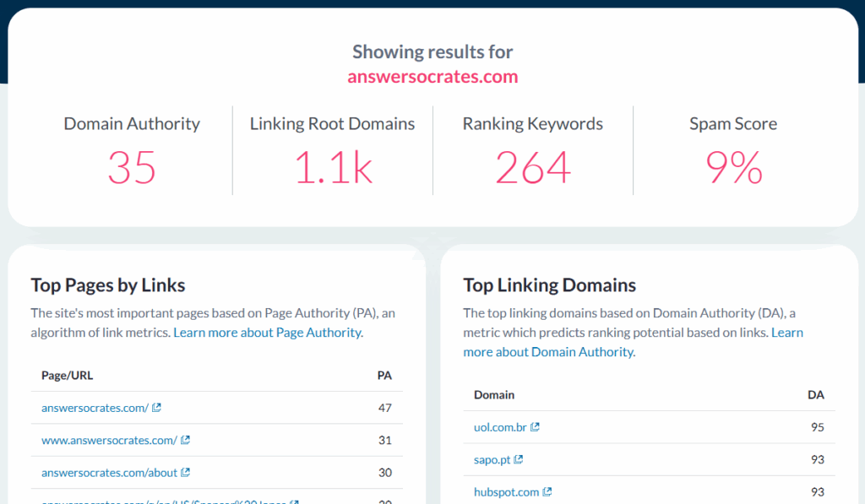Click the DA column header

(x=815, y=395)
